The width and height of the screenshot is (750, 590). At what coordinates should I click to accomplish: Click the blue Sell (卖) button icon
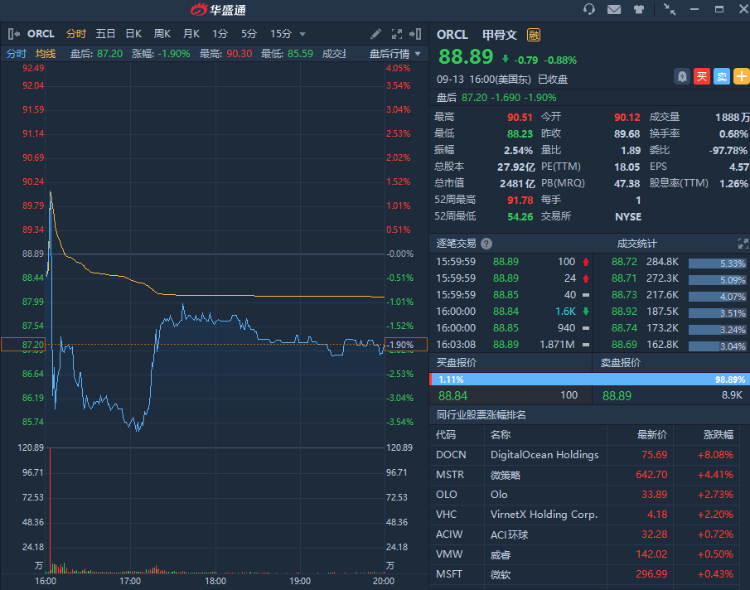coord(721,76)
